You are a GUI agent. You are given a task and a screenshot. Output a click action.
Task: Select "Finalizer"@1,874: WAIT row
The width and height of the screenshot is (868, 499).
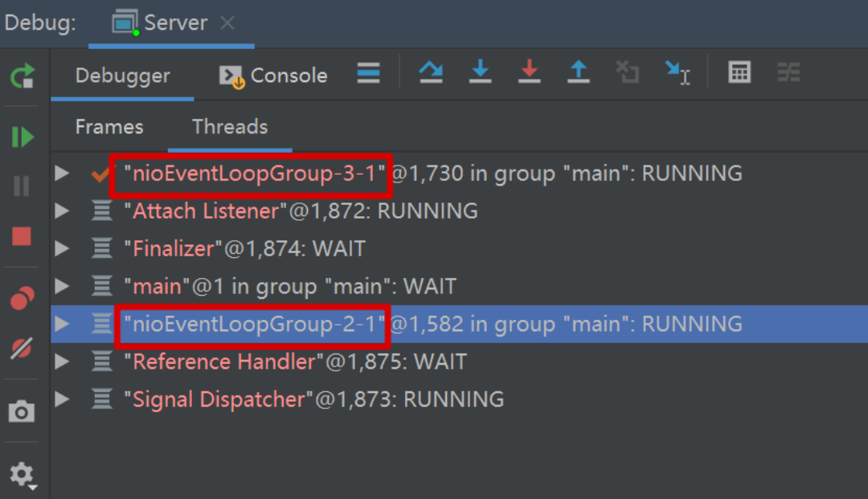[x=460, y=248]
